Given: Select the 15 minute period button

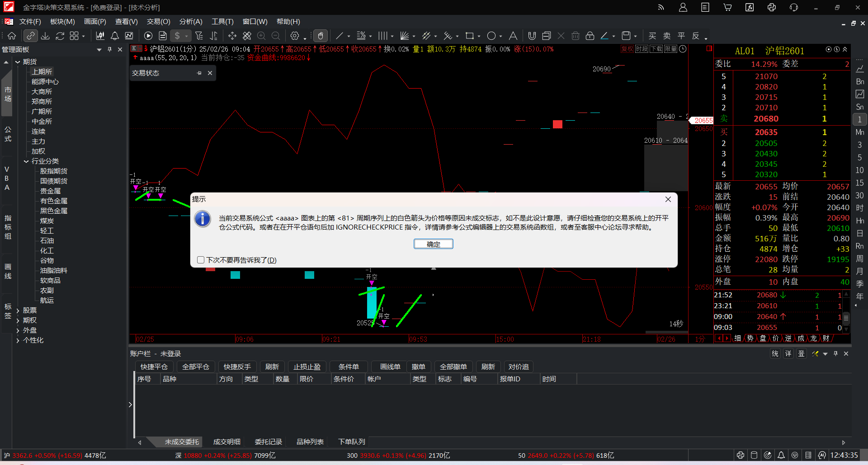Looking at the screenshot, I should click(x=859, y=183).
